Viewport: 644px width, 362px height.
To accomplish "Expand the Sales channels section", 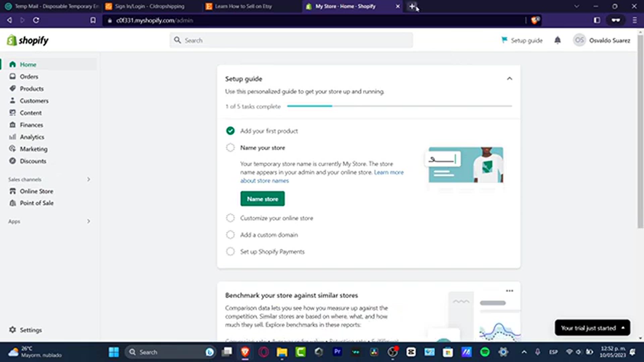I will coord(89,179).
